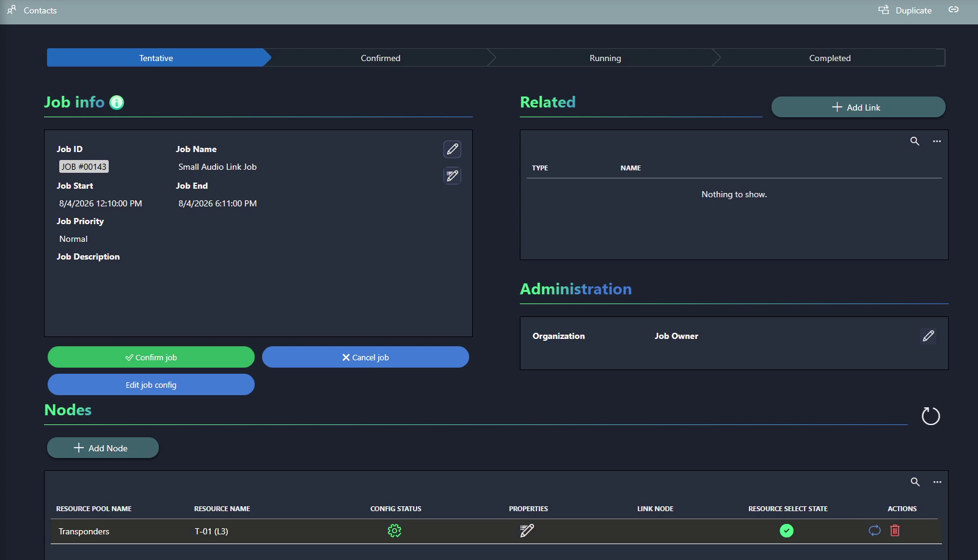This screenshot has height=560, width=978.
Task: Sort by RESOURCE NAME column header
Action: pos(222,509)
